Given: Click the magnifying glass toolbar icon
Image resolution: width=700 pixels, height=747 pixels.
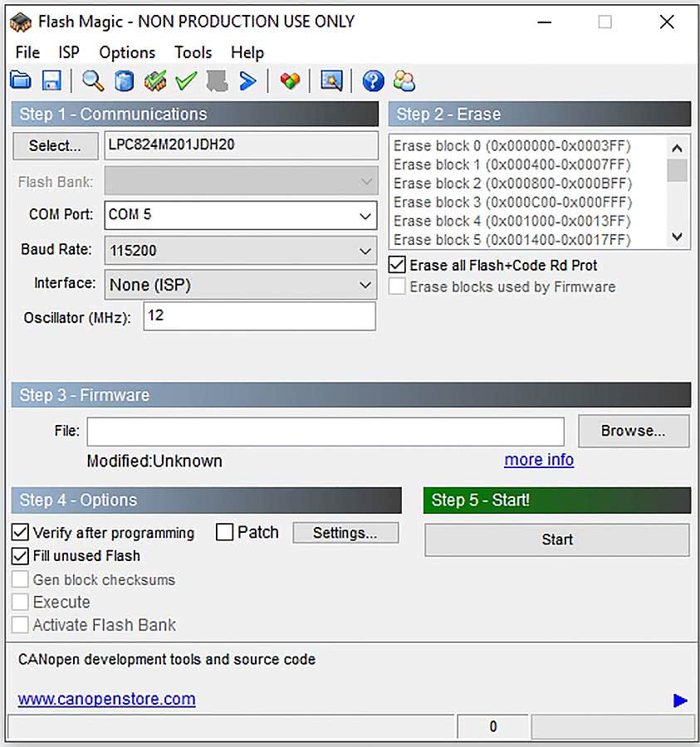Looking at the screenshot, I should pyautogui.click(x=93, y=81).
